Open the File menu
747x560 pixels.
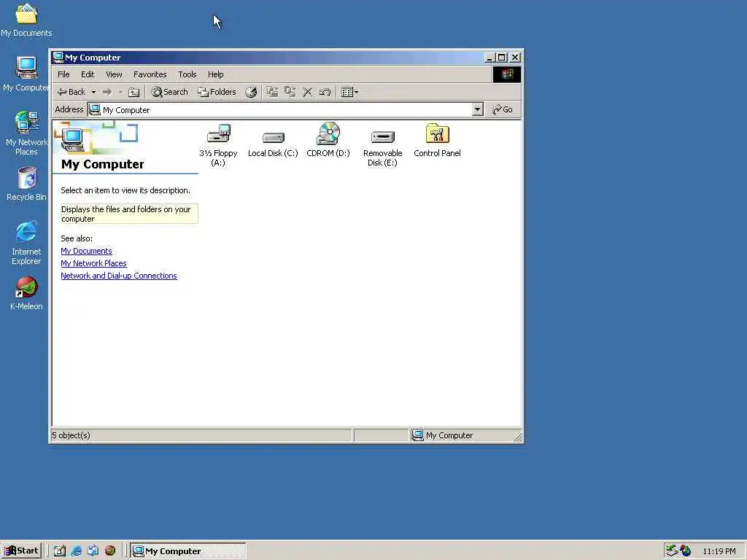(x=63, y=74)
